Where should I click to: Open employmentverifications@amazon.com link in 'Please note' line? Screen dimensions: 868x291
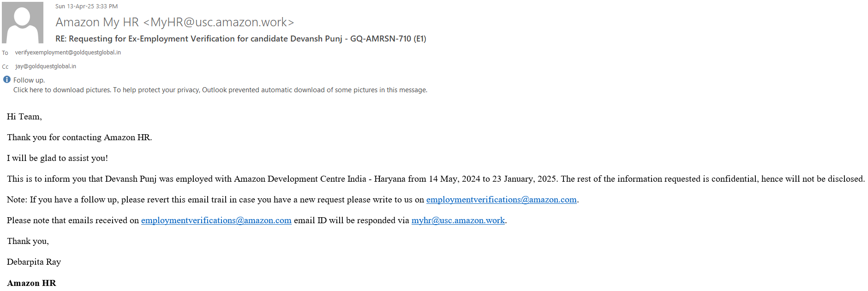point(216,220)
